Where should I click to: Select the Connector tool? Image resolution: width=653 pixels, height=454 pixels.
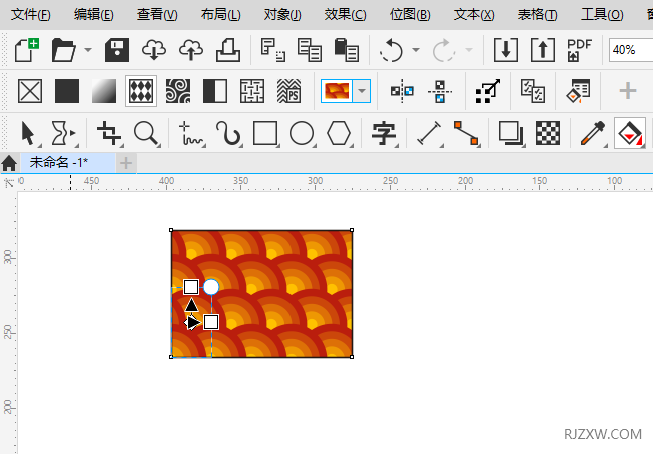coord(466,133)
